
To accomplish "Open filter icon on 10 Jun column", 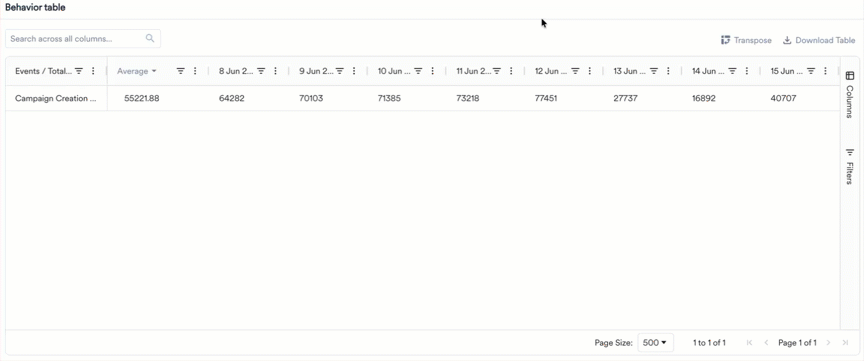I will (x=418, y=71).
